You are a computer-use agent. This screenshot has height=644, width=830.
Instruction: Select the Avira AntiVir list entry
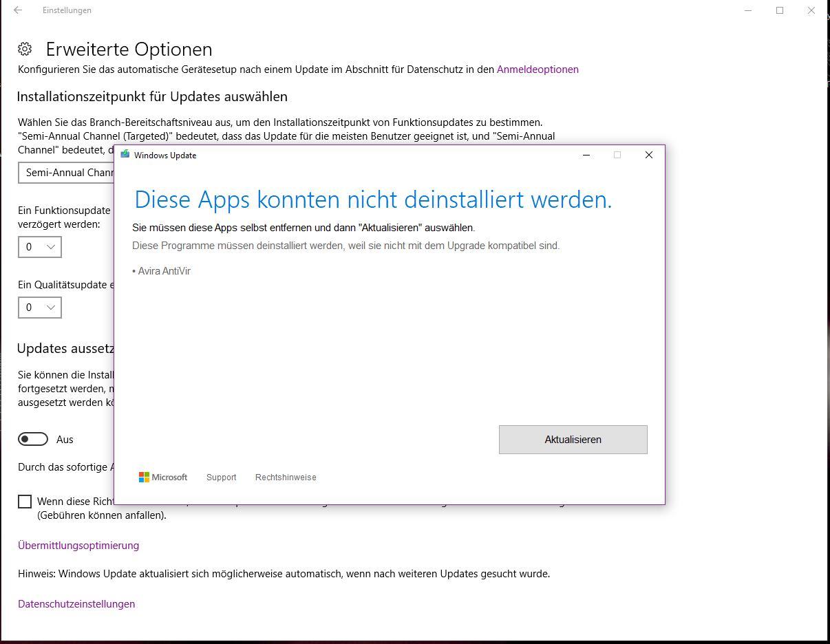[162, 271]
